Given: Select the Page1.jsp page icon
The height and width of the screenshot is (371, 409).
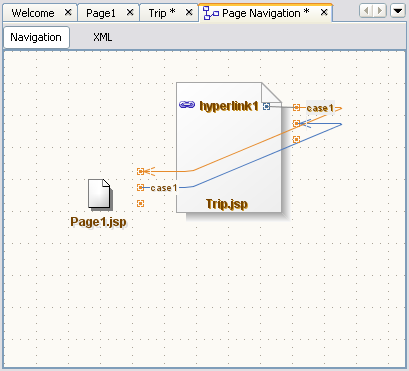Looking at the screenshot, I should 100,195.
